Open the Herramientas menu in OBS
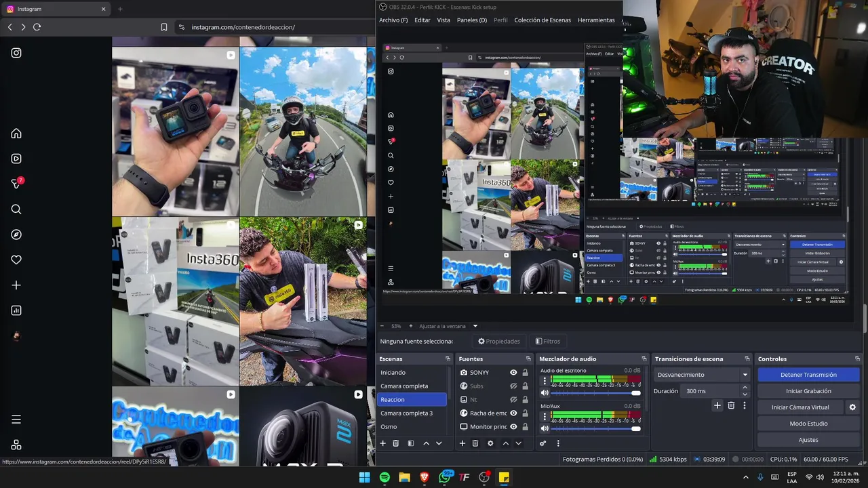The height and width of the screenshot is (488, 868). pyautogui.click(x=596, y=20)
